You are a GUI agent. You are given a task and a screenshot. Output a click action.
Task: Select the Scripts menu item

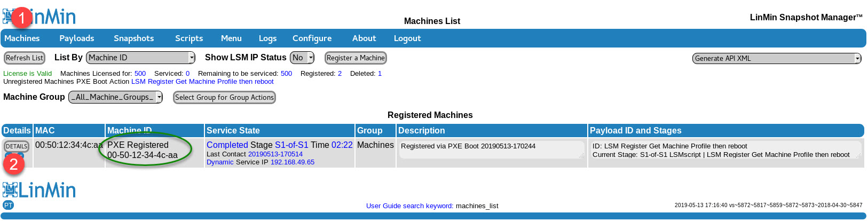[x=189, y=38]
